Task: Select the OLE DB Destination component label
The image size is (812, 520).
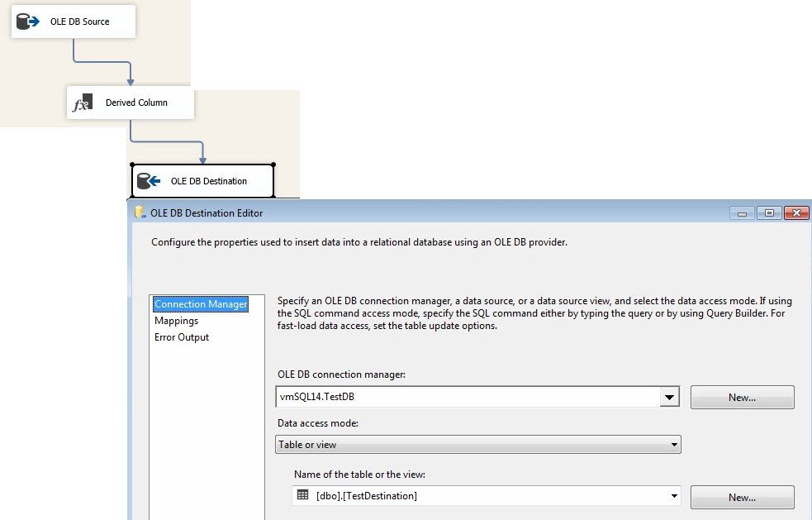Action: coord(209,181)
